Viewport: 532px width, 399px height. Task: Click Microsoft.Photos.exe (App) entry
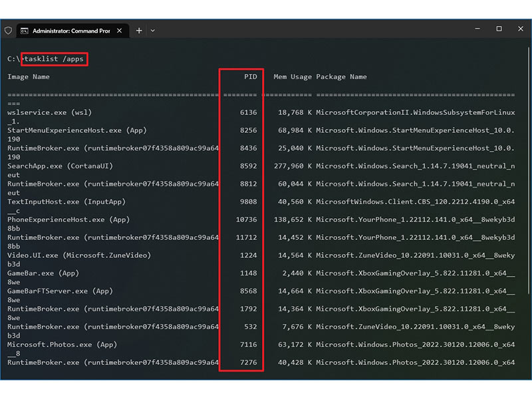click(x=62, y=344)
